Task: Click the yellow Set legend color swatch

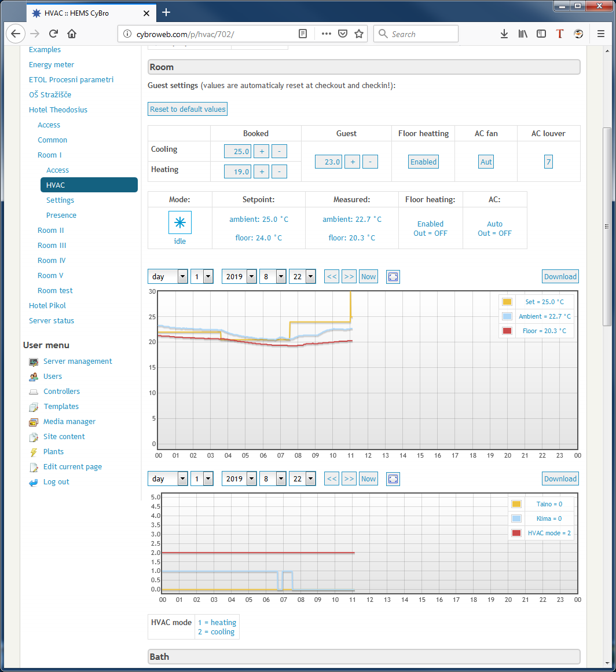Action: click(x=507, y=302)
